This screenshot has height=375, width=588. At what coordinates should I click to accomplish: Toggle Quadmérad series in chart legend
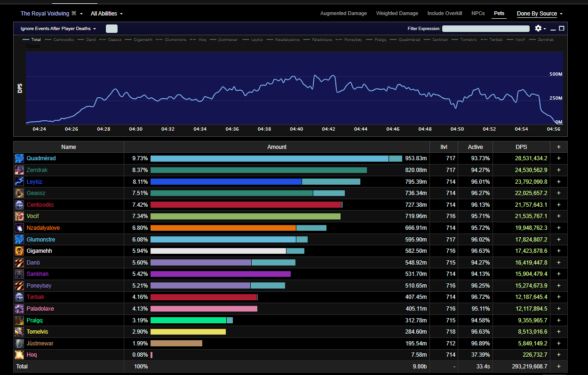405,39
